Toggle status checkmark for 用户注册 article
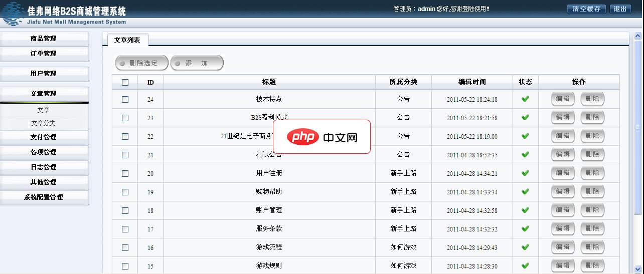Image resolution: width=644 pixels, height=274 pixels. point(525,173)
